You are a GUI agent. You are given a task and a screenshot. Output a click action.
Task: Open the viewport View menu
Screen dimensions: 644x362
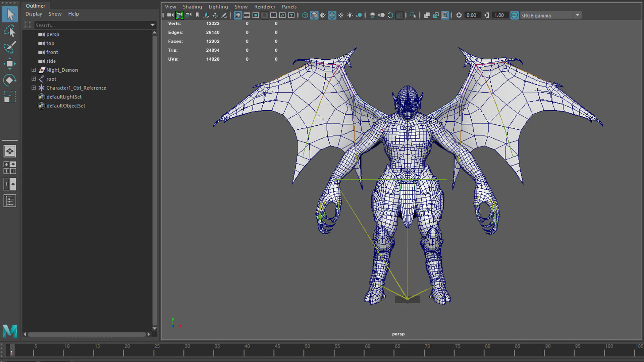[x=170, y=7]
